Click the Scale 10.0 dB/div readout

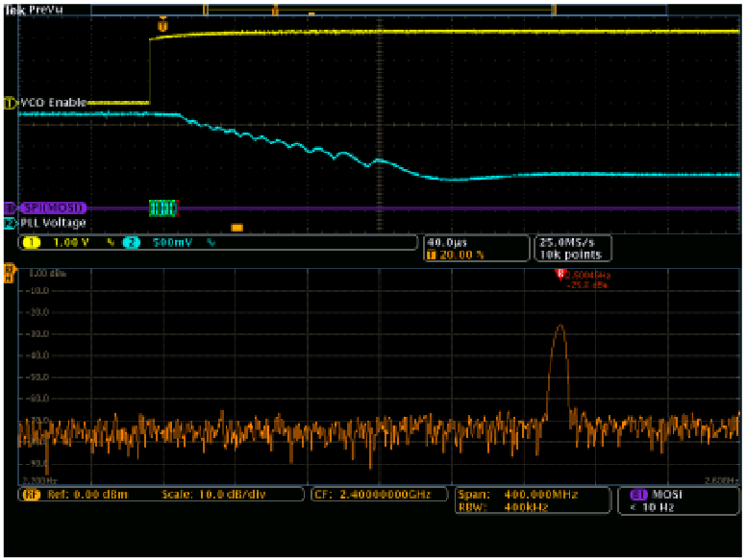[227, 495]
